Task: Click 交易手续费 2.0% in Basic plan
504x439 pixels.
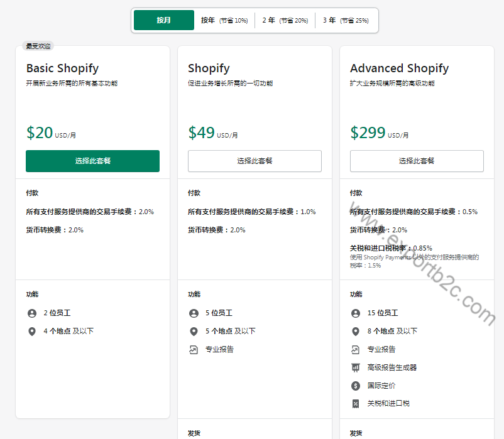Action: tap(90, 212)
